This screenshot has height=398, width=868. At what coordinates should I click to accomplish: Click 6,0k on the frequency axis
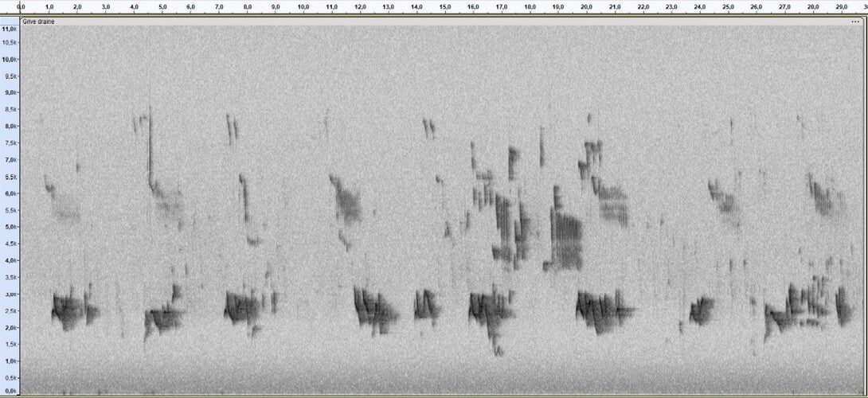[10, 193]
